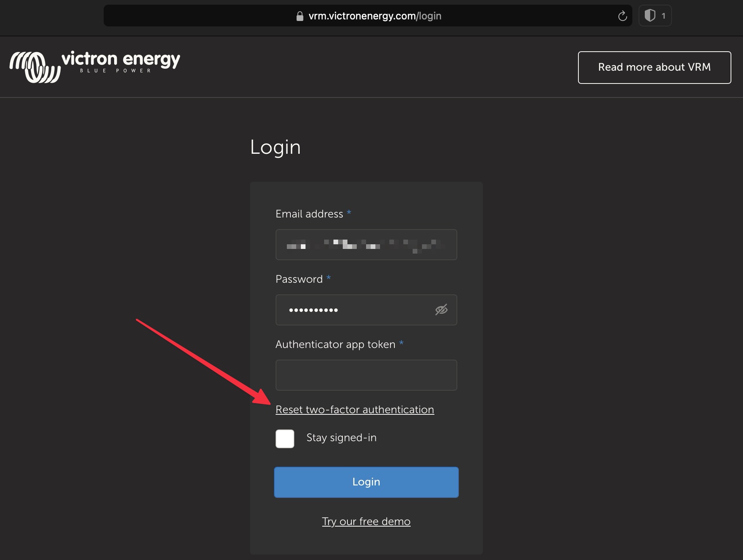Click the Password label above its field
The image size is (743, 560).
[299, 279]
